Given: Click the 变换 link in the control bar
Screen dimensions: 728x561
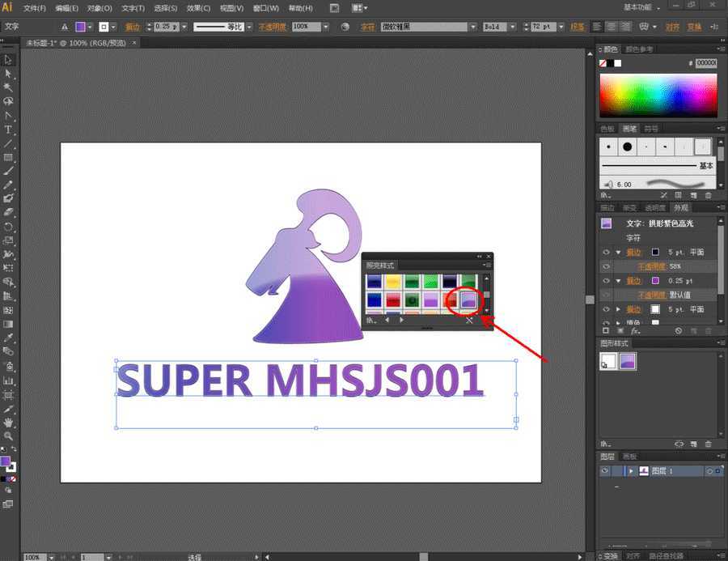Looking at the screenshot, I should click(x=694, y=27).
